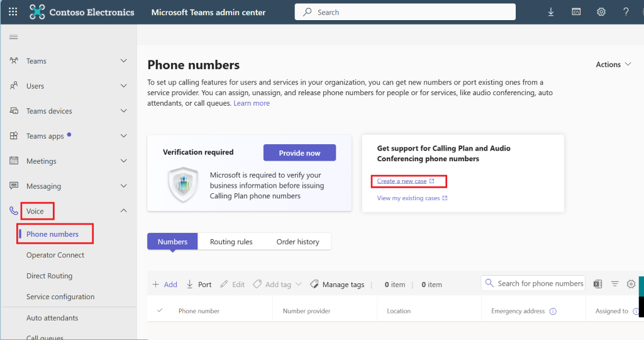This screenshot has width=644, height=340.
Task: Expand the Users navigation section
Action: (x=124, y=86)
